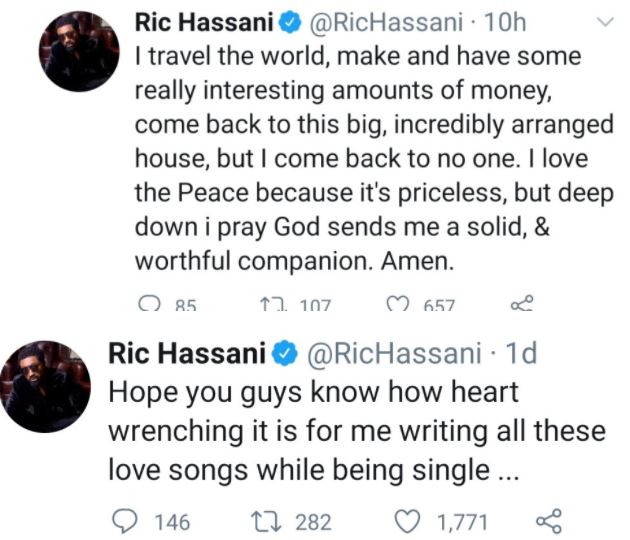Share the 'I travel the world' tweet

(522, 304)
